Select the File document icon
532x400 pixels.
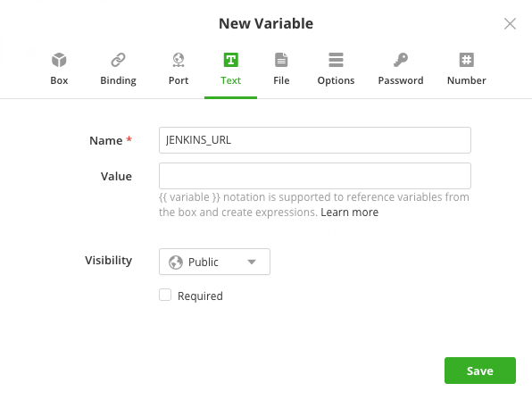[281, 60]
